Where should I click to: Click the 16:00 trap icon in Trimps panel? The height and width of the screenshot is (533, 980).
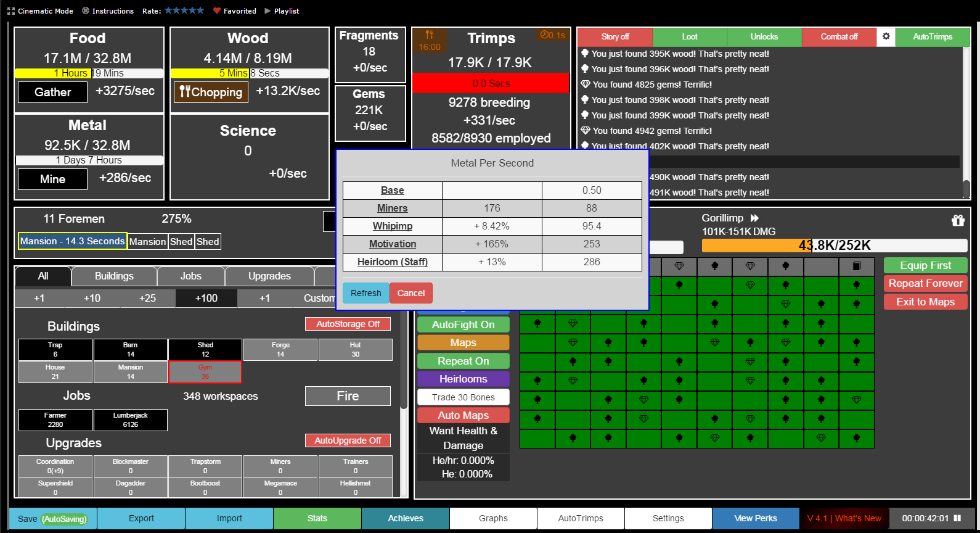point(430,41)
